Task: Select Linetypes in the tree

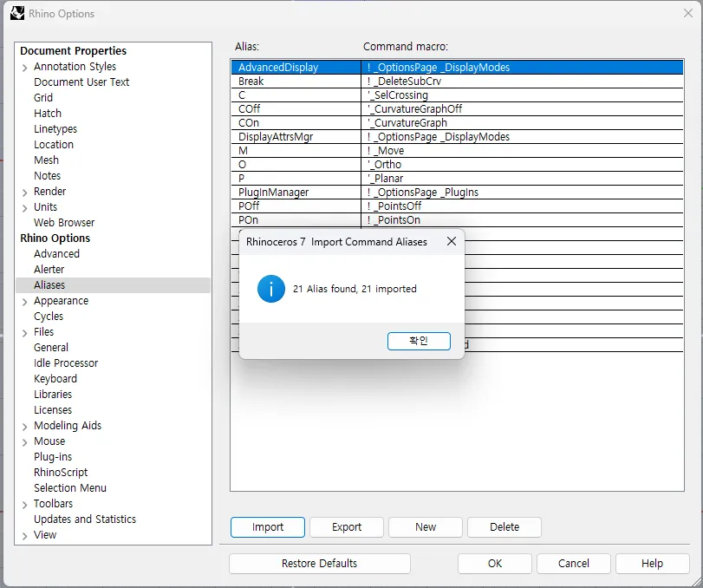Action: [x=55, y=129]
